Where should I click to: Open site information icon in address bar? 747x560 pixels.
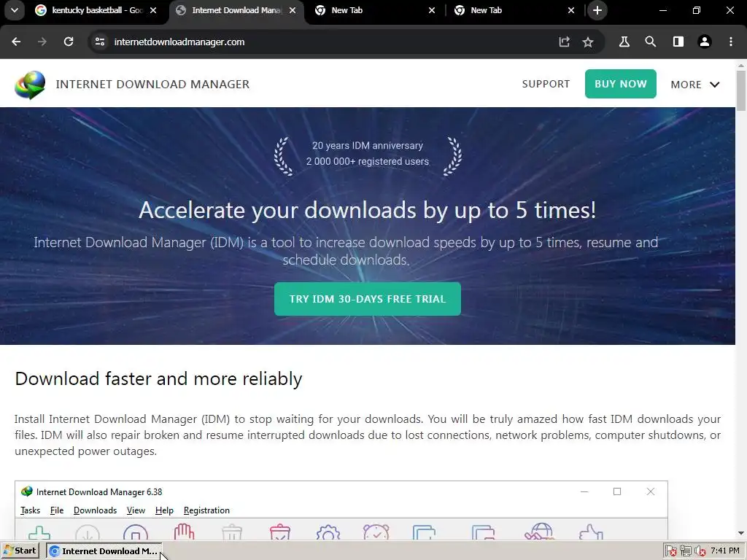[x=99, y=42]
